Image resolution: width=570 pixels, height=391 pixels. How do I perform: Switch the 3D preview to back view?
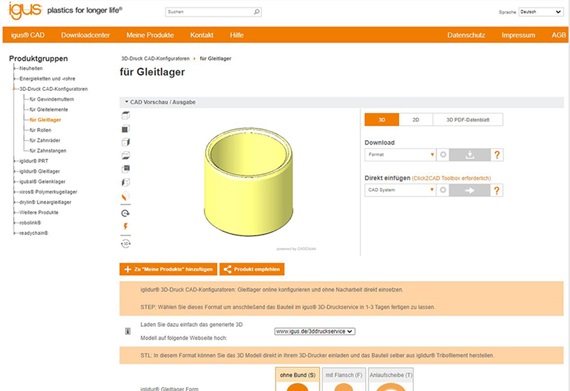[125, 169]
